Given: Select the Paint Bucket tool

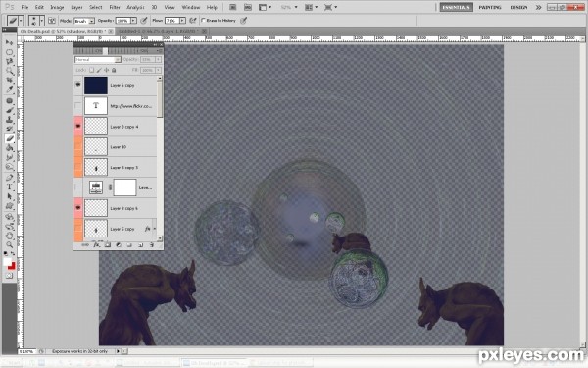Looking at the screenshot, I should tap(10, 148).
